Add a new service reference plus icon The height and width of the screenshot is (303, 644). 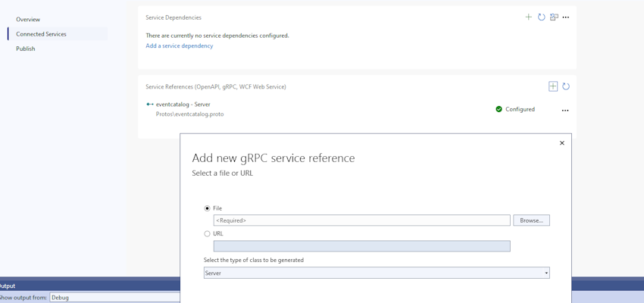click(x=553, y=86)
